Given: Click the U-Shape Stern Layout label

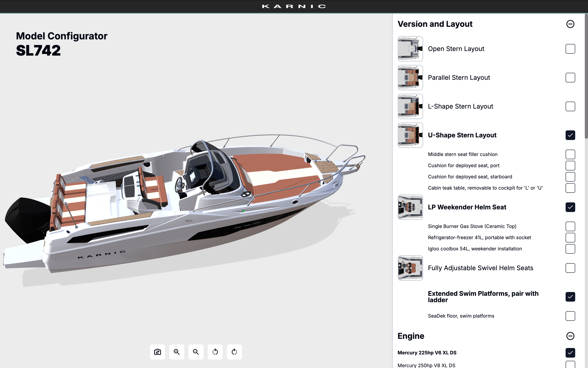Looking at the screenshot, I should pos(462,135).
